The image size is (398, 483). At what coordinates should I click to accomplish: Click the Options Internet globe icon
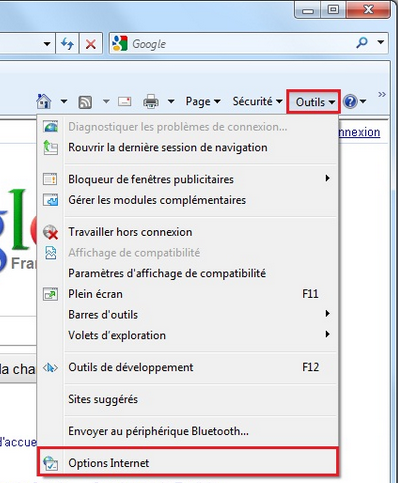pyautogui.click(x=51, y=463)
